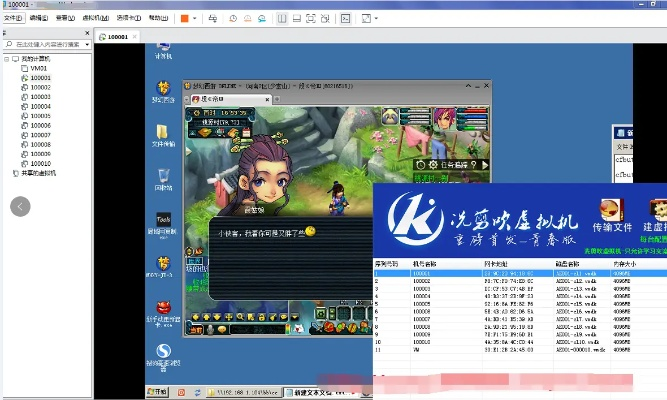Expand the power options dropdown arrow

pos(195,19)
